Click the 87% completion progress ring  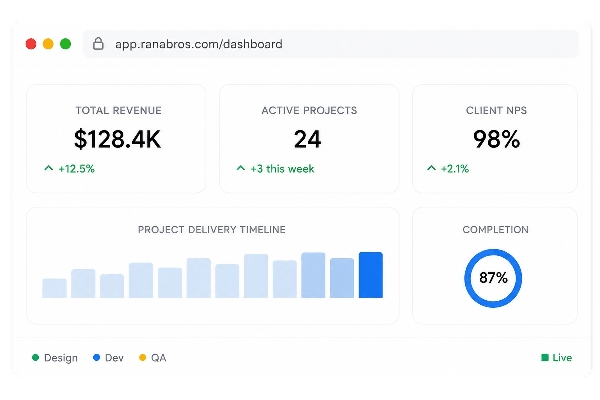pos(493,278)
